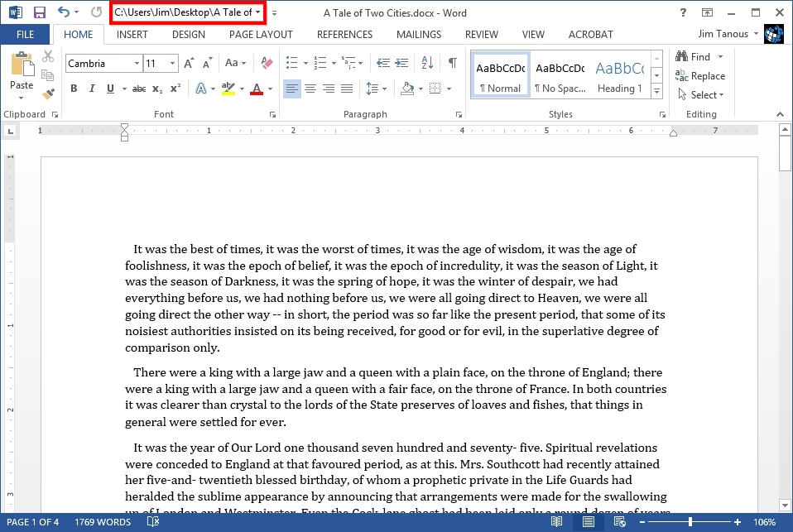Click the Numbering list icon
This screenshot has width=793, height=532.
click(x=320, y=63)
